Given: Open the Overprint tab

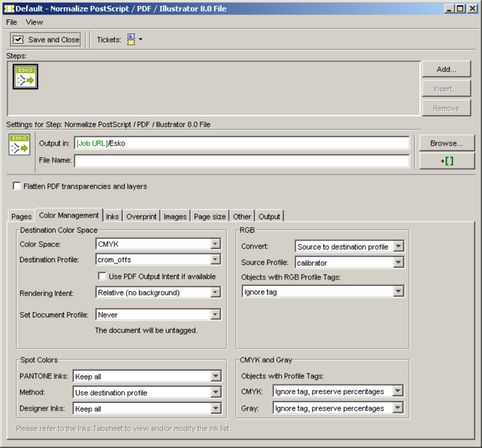Looking at the screenshot, I should click(141, 216).
